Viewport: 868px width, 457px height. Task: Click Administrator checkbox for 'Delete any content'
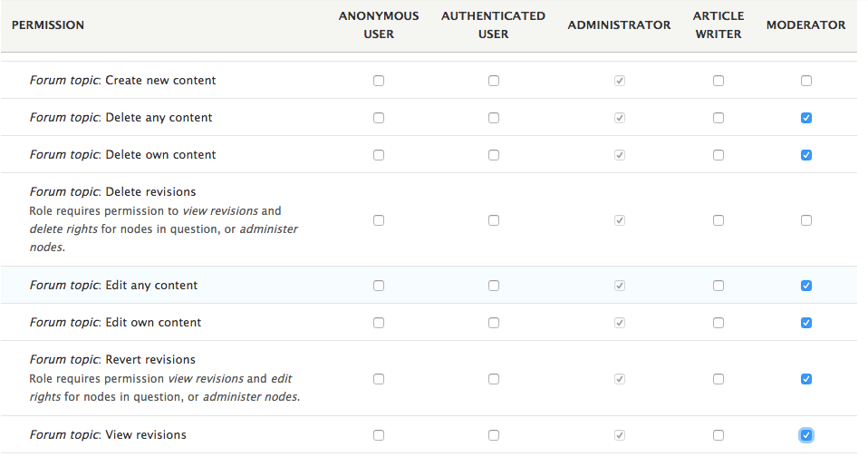click(620, 118)
